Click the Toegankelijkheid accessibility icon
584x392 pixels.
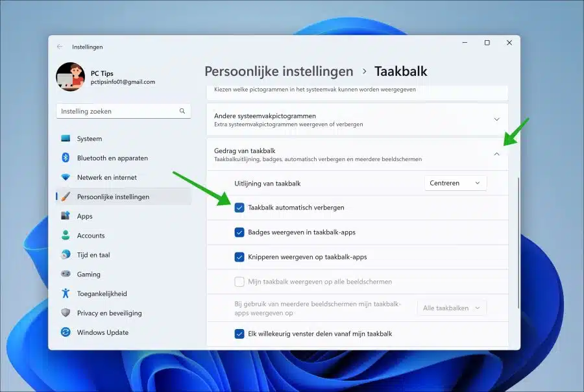pyautogui.click(x=66, y=293)
